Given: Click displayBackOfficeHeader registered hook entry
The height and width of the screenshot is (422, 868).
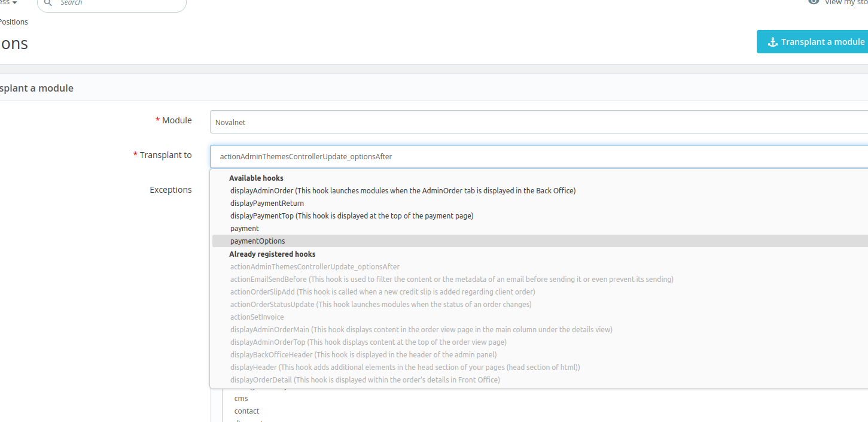Looking at the screenshot, I should click(x=540, y=354).
